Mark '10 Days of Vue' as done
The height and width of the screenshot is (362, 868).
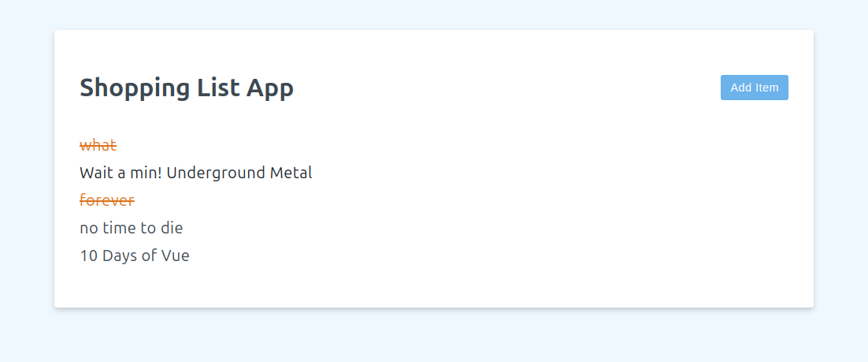click(x=134, y=256)
